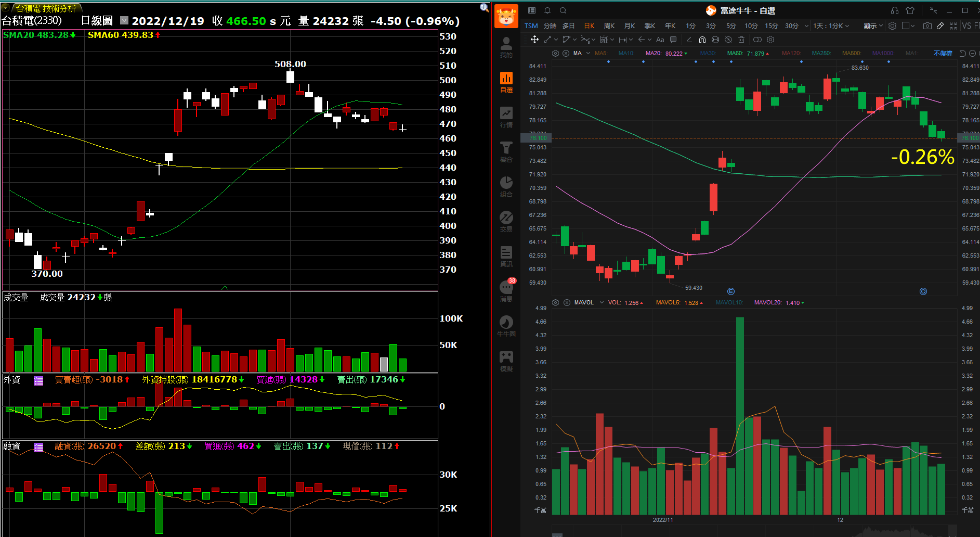980x537 pixels.
Task: Open the 組合 portfolio section
Action: [x=506, y=186]
